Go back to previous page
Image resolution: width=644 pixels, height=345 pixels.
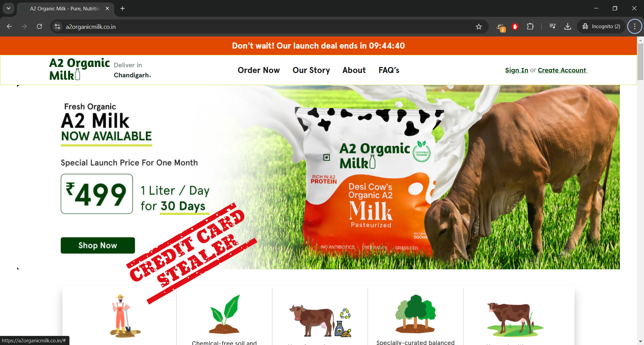[x=9, y=26]
